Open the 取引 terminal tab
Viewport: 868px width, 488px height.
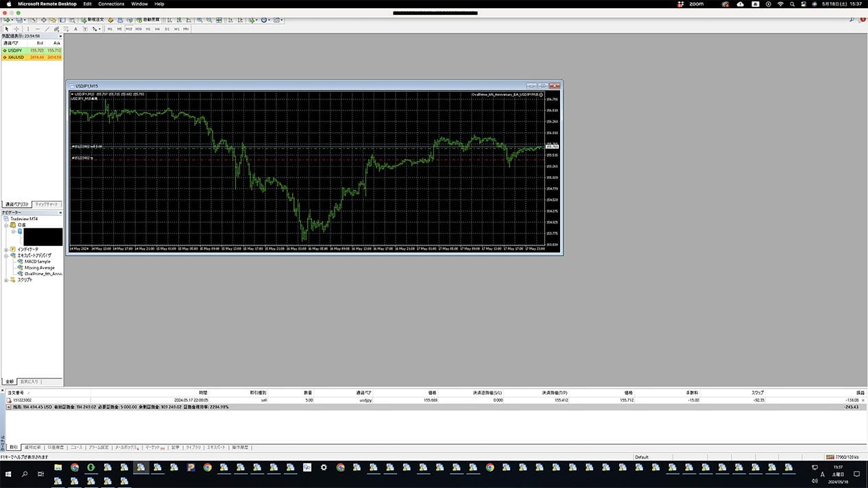pyautogui.click(x=14, y=447)
